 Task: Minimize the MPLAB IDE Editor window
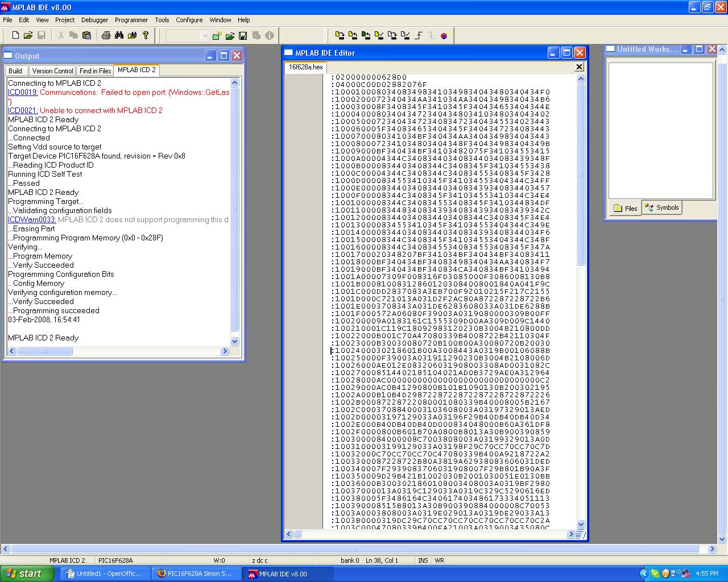(x=553, y=52)
